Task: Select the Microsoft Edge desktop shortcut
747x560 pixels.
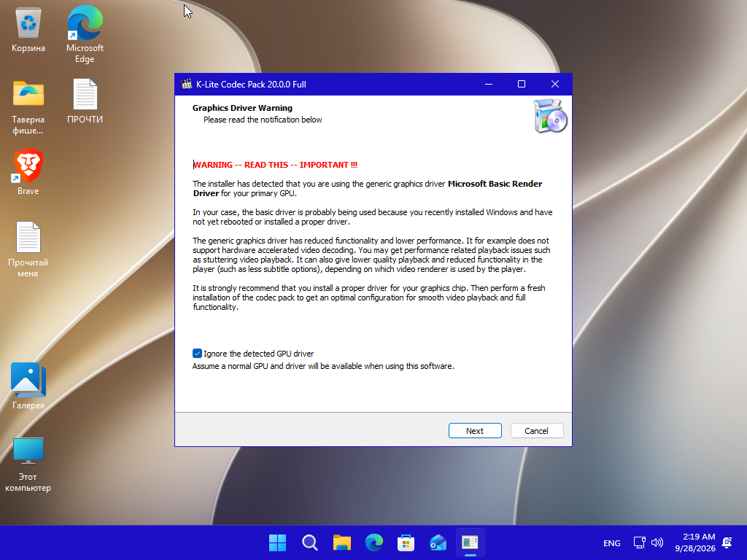Action: (x=85, y=34)
